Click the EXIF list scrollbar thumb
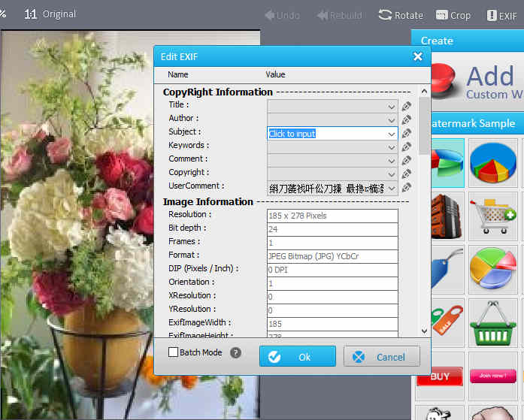The width and height of the screenshot is (524, 420). [424, 125]
